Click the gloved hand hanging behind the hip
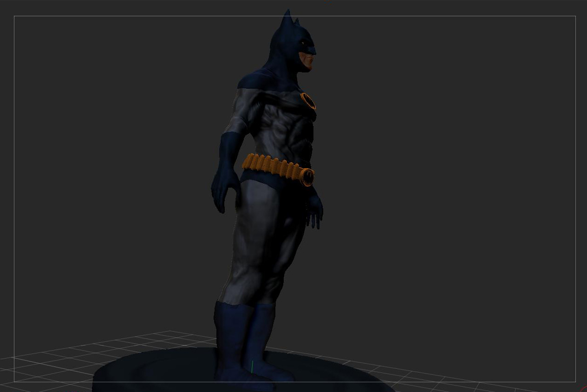Image resolution: width=587 pixels, height=392 pixels. pyautogui.click(x=225, y=190)
